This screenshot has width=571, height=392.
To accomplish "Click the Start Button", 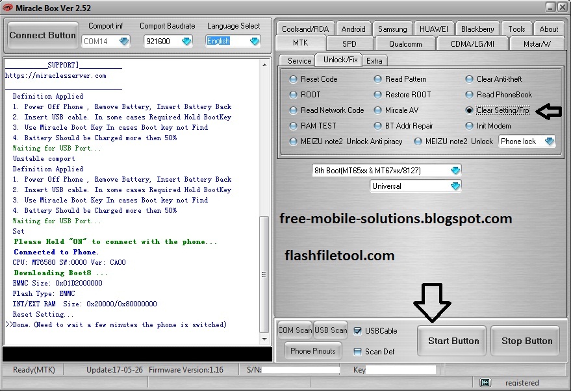I will [451, 341].
